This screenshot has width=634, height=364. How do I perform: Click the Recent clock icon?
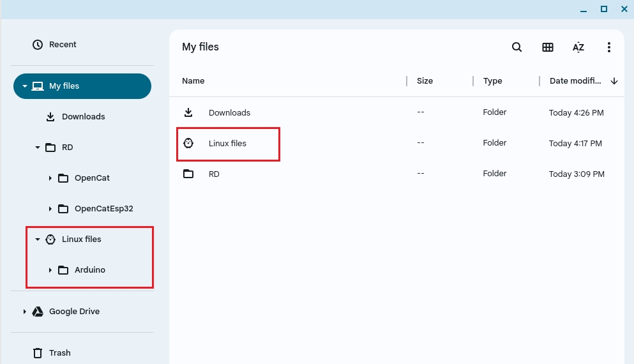coord(38,45)
